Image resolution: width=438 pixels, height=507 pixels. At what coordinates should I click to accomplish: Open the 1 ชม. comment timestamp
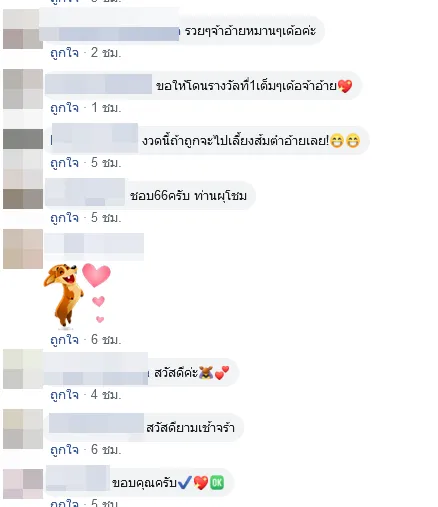click(x=106, y=108)
